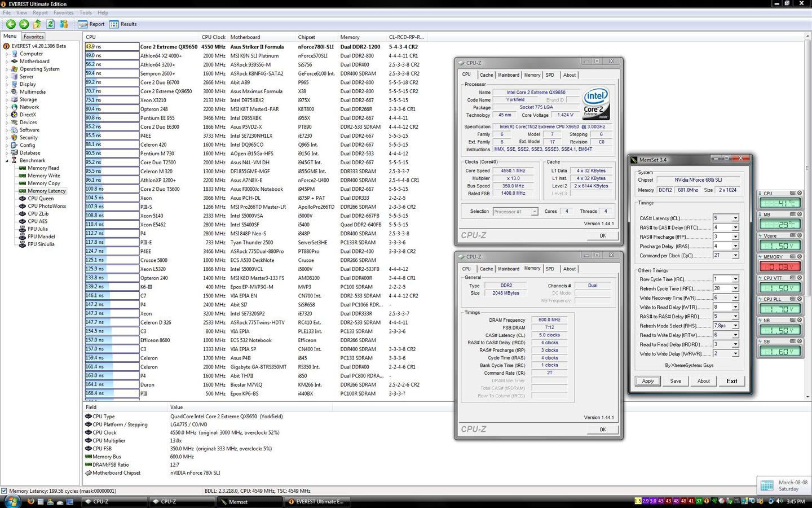Image resolution: width=812 pixels, height=508 pixels.
Task: Select the Motherboard tree node
Action: [x=34, y=62]
